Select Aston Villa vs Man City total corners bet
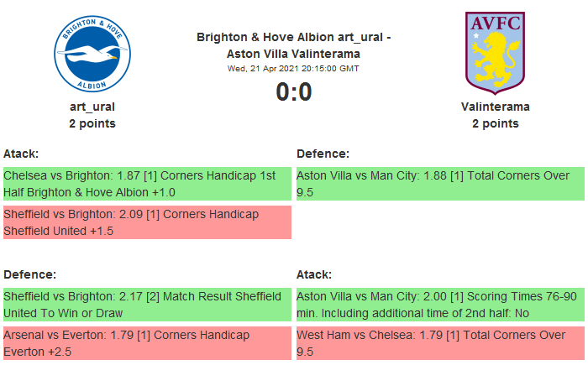Screen dimensions: 588x386 click(x=439, y=184)
